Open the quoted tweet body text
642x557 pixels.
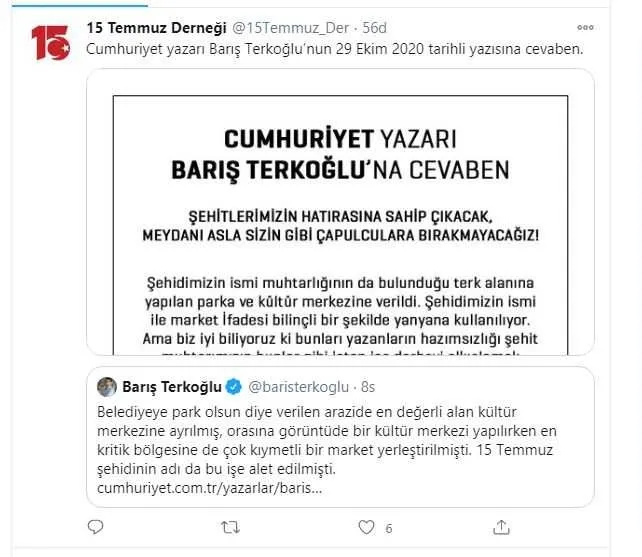[327, 440]
